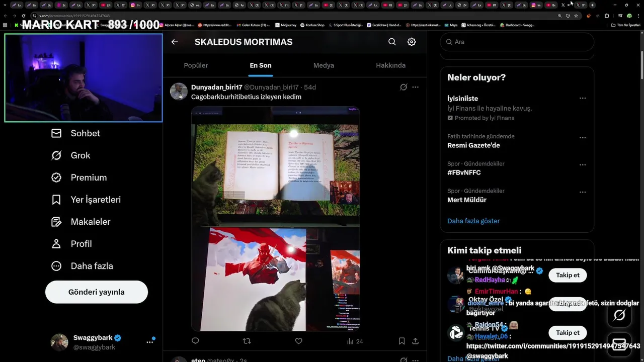Switch to Medya tab
644x362 pixels.
(324, 65)
